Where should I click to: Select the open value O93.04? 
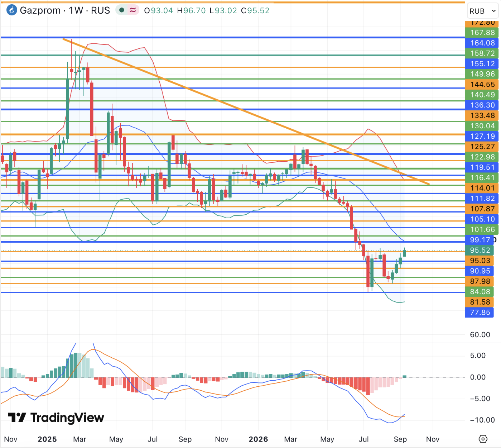click(158, 11)
